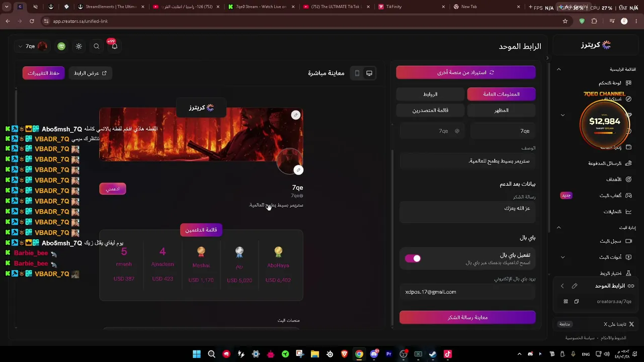644x362 pixels.
Task: Reload the page in browser
Action: click(32, 21)
